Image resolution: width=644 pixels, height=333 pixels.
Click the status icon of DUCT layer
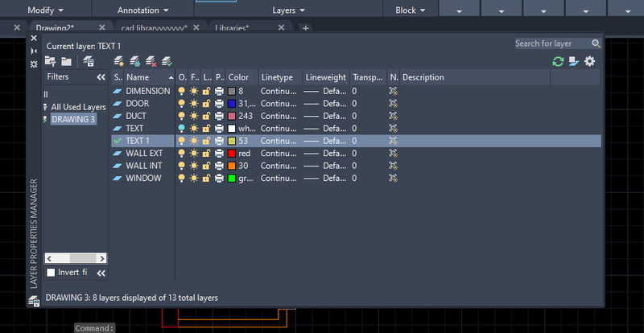tap(118, 116)
